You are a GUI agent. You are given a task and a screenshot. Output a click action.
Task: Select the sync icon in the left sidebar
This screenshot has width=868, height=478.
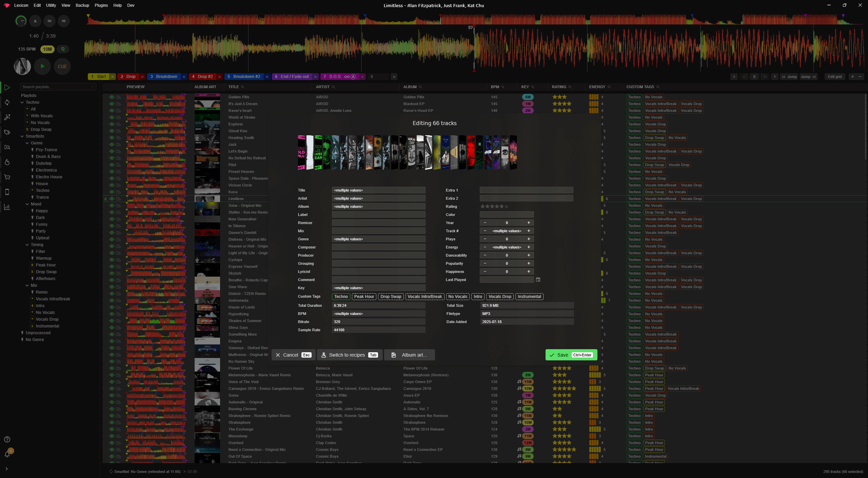point(7,102)
